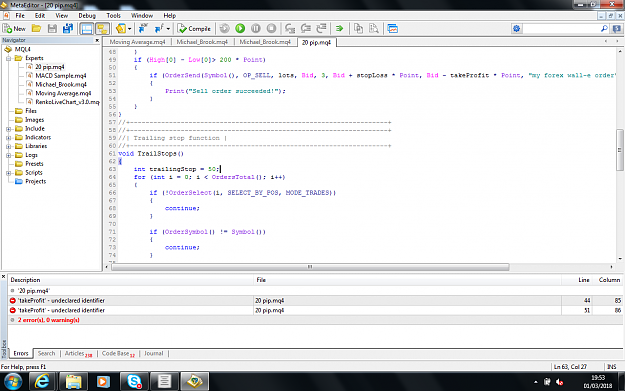Open the Tools menu
625x391 pixels.
(x=113, y=16)
